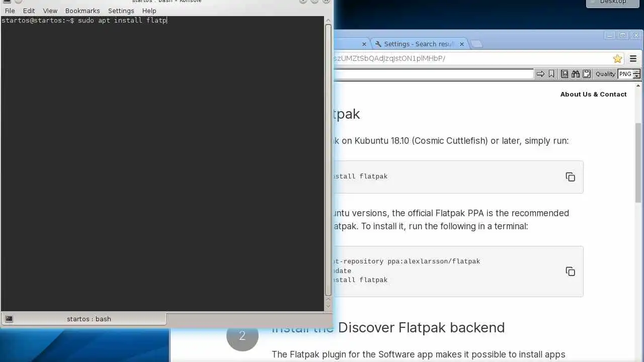Click the Desktop button at top right
The image size is (644, 362).
click(x=612, y=3)
